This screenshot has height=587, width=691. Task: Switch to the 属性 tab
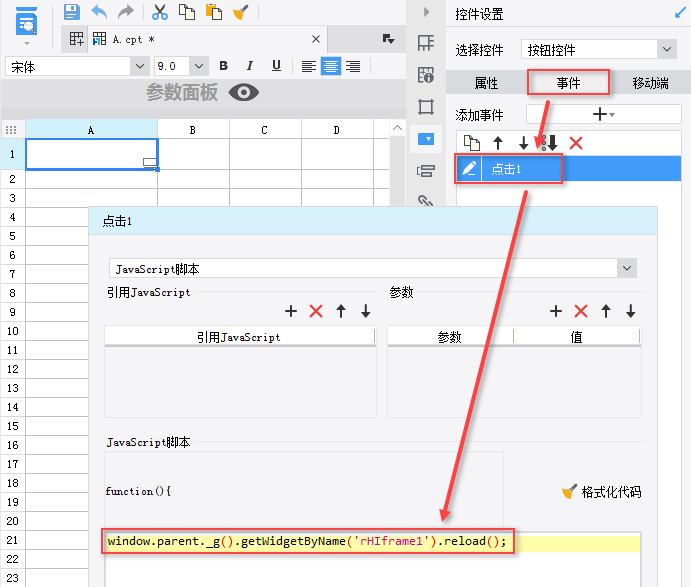(x=486, y=83)
